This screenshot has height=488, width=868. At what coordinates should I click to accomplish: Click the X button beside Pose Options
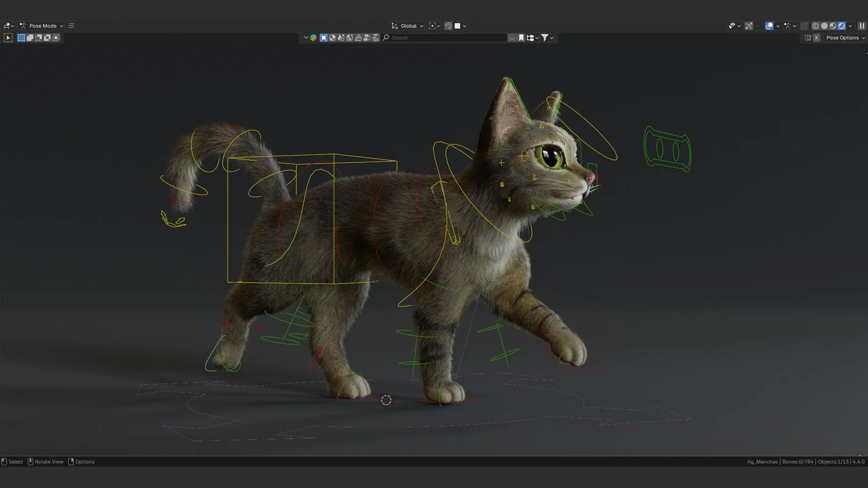click(816, 37)
